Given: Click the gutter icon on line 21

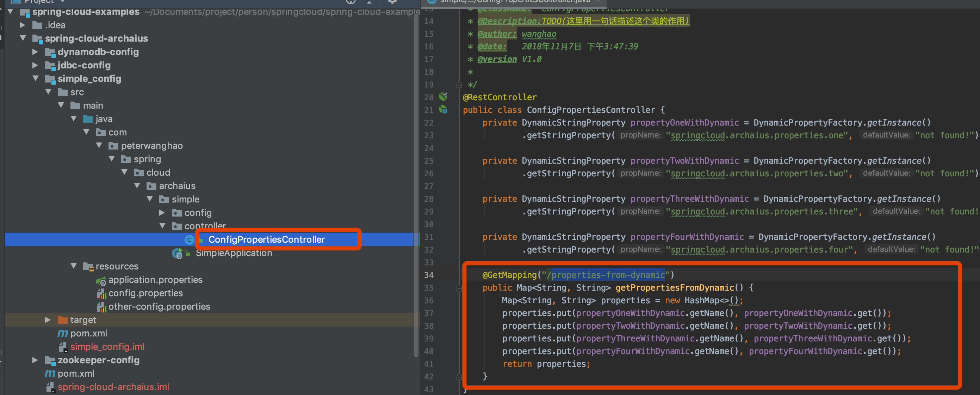Looking at the screenshot, I should pos(443,110).
